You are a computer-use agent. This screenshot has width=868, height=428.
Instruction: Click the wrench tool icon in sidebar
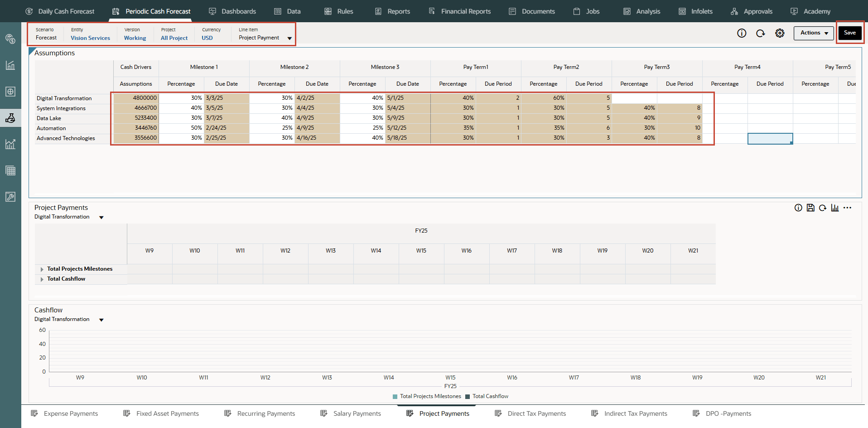[x=10, y=197]
